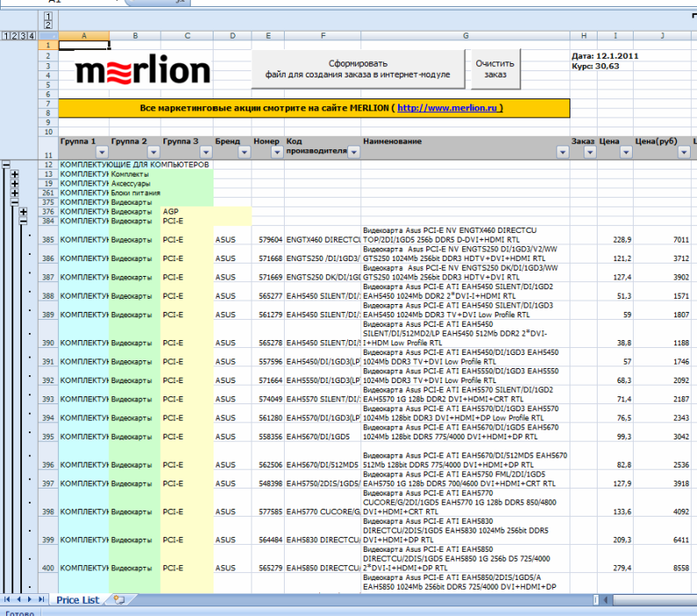Go to the next sheet tab arrow
This screenshot has height=616, width=697.
click(30, 599)
